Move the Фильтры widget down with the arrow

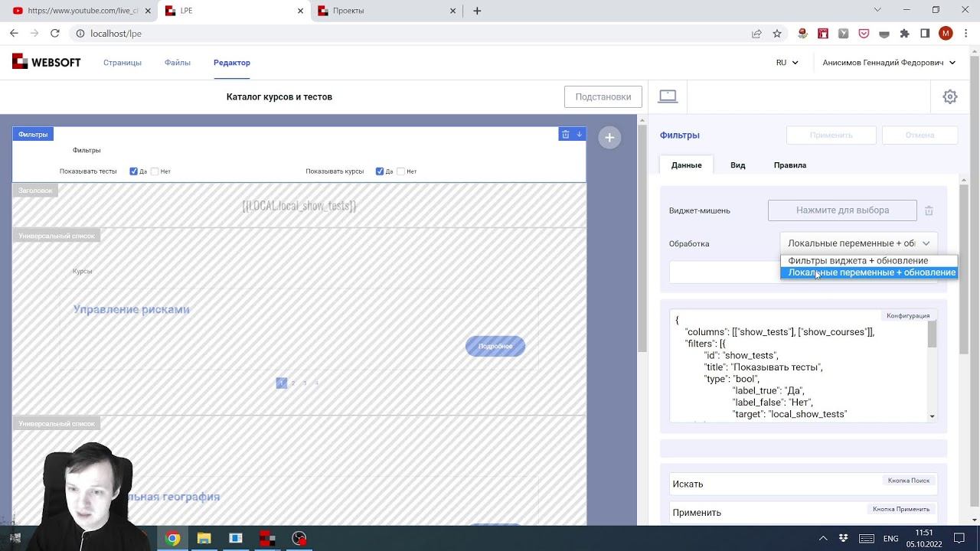(580, 134)
